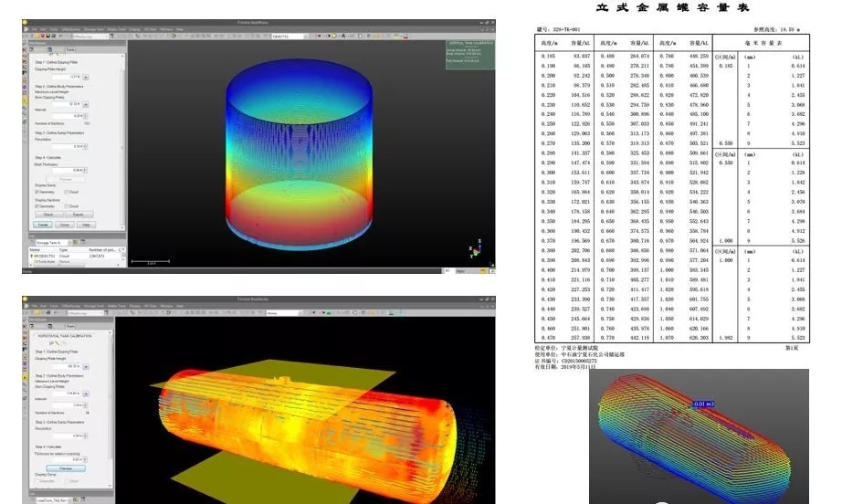Image resolution: width=842 pixels, height=504 pixels.
Task: Click the first icon right of Storage Tank A dropdown
Action: click(x=76, y=242)
